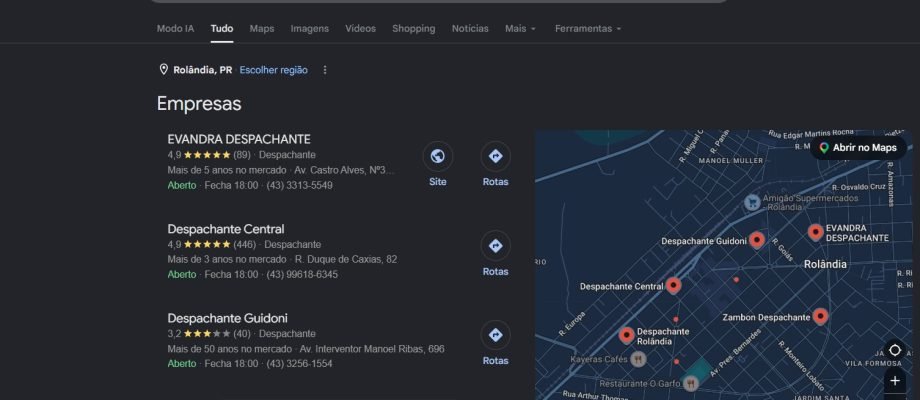Open the Ferramentas dropdown
Viewport: 920px width, 400px height.
point(588,28)
